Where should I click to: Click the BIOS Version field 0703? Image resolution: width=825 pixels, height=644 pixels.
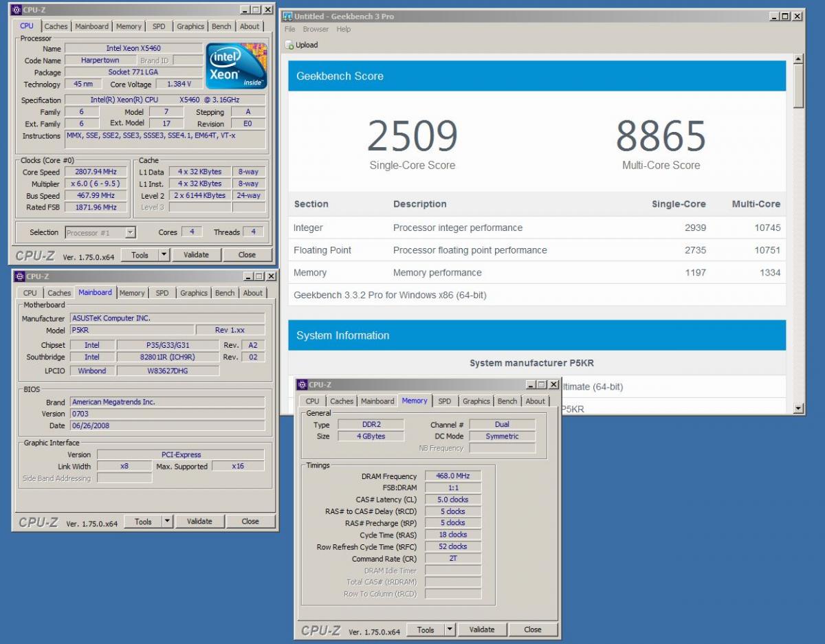coord(167,414)
